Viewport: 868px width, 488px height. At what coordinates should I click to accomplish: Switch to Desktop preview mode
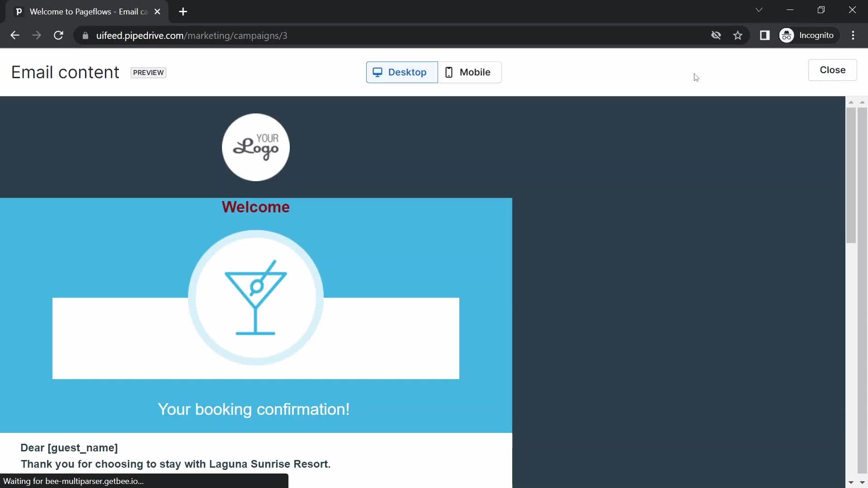click(402, 71)
